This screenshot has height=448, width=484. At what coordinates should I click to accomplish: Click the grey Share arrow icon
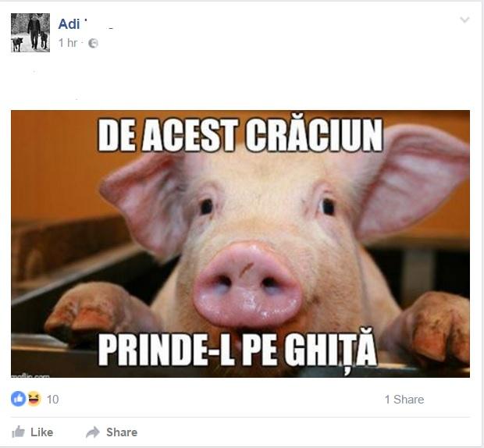pyautogui.click(x=93, y=432)
